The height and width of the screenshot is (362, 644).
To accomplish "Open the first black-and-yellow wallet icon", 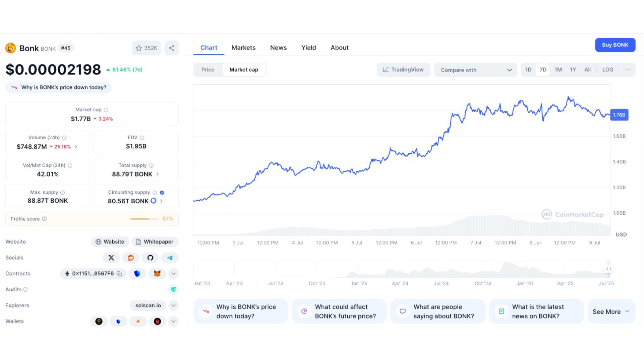I will pos(99,321).
